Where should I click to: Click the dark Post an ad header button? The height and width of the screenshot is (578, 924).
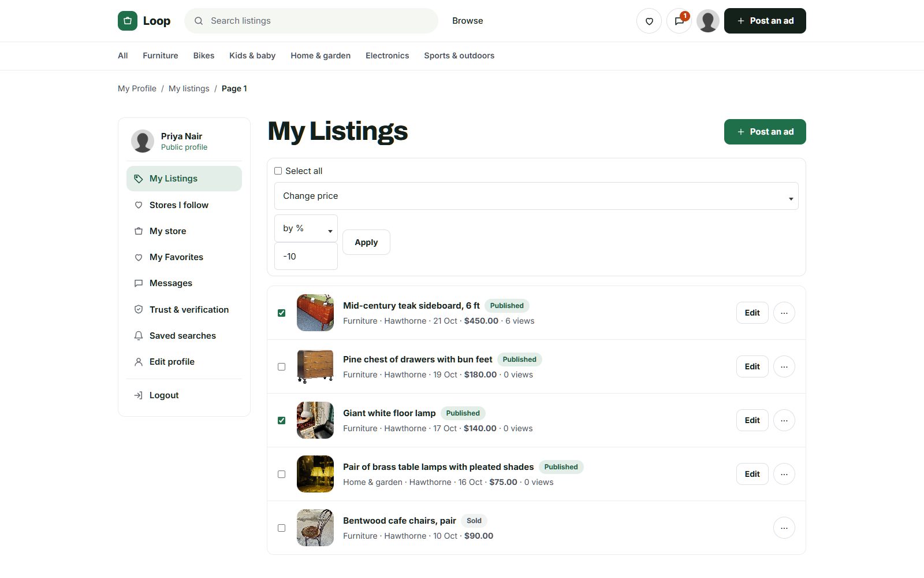[x=765, y=21]
